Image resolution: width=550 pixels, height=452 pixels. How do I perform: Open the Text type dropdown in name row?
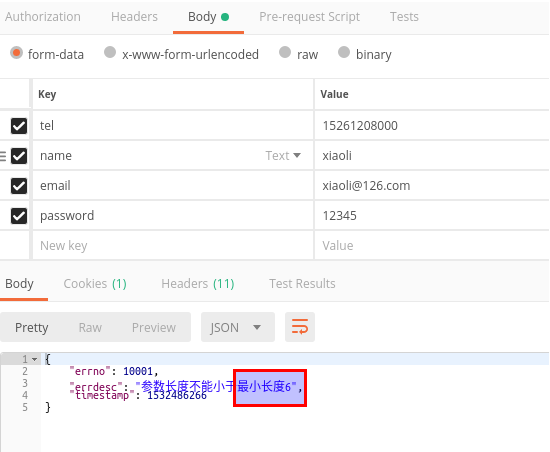(283, 155)
